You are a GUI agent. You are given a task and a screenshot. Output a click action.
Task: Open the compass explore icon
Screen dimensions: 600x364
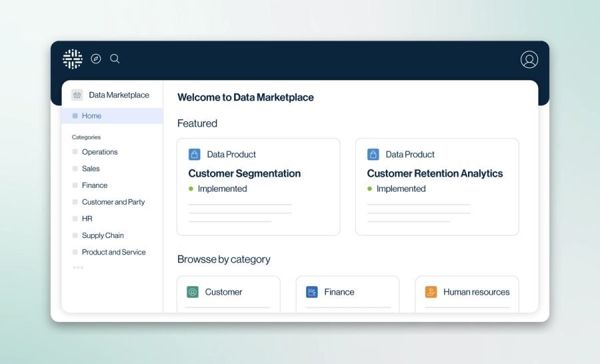95,59
